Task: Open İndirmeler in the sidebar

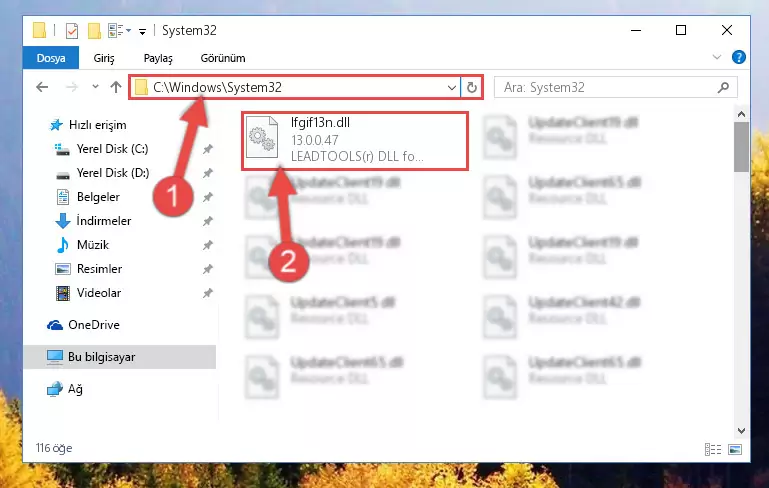Action: point(93,221)
